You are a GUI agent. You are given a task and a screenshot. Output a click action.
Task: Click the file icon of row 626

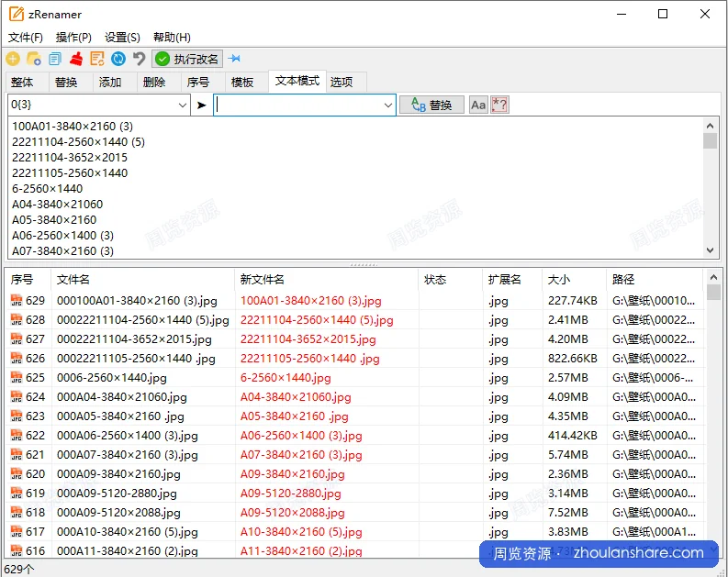point(17,359)
